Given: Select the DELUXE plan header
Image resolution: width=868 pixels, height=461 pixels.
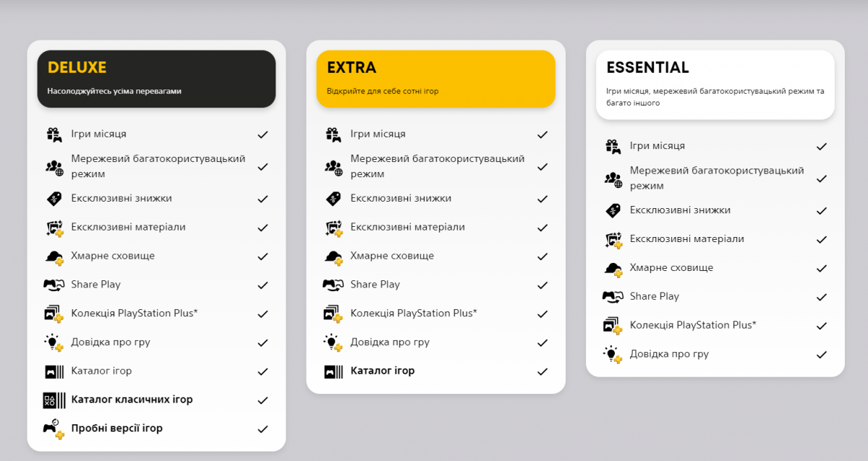Looking at the screenshot, I should pos(156,78).
